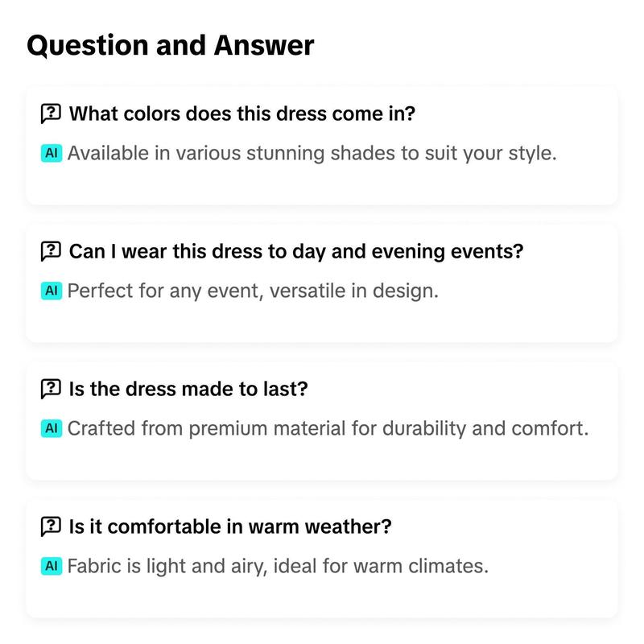
Task: Click AI badge next to 'Crafted from premium'
Action: pyautogui.click(x=52, y=428)
